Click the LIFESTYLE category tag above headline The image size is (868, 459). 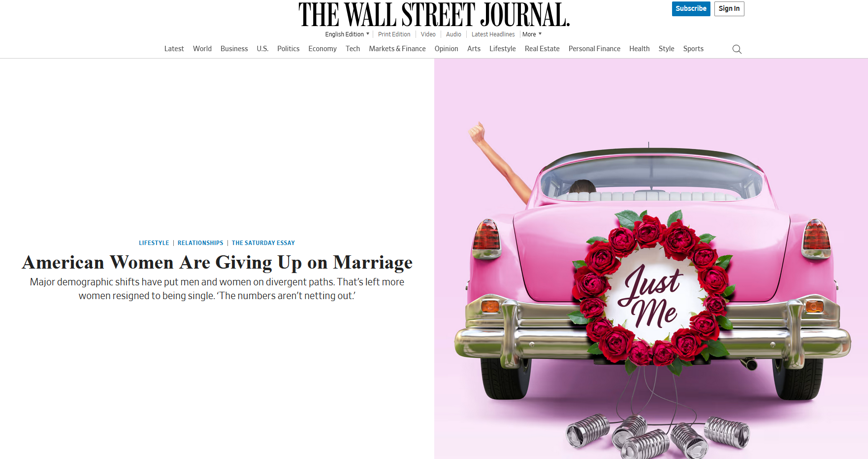click(154, 243)
